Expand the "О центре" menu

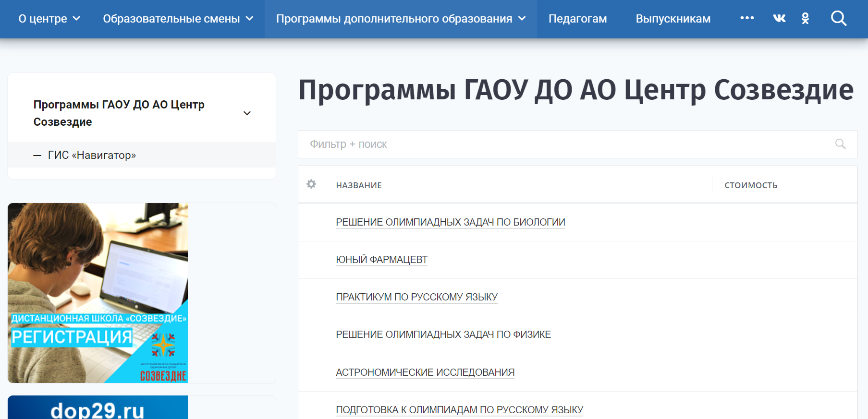49,19
